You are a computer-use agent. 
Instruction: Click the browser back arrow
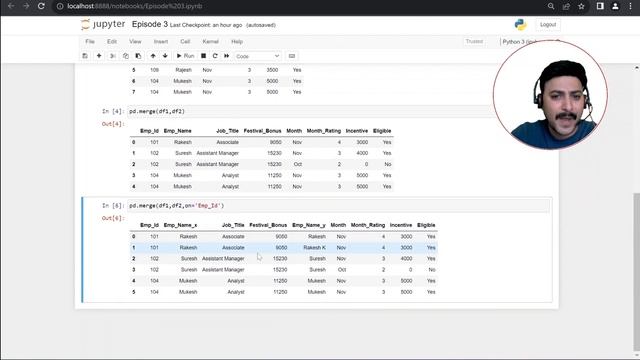pos(11,6)
